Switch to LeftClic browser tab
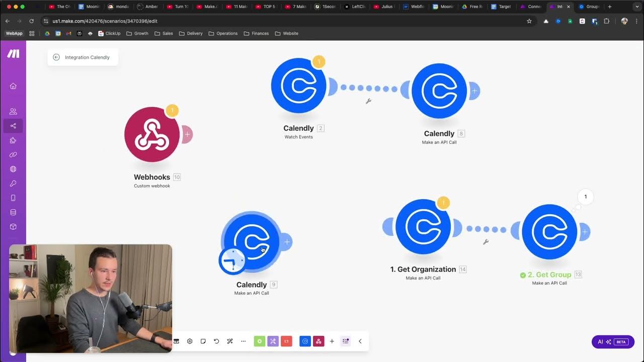The image size is (644, 362). tap(355, 7)
